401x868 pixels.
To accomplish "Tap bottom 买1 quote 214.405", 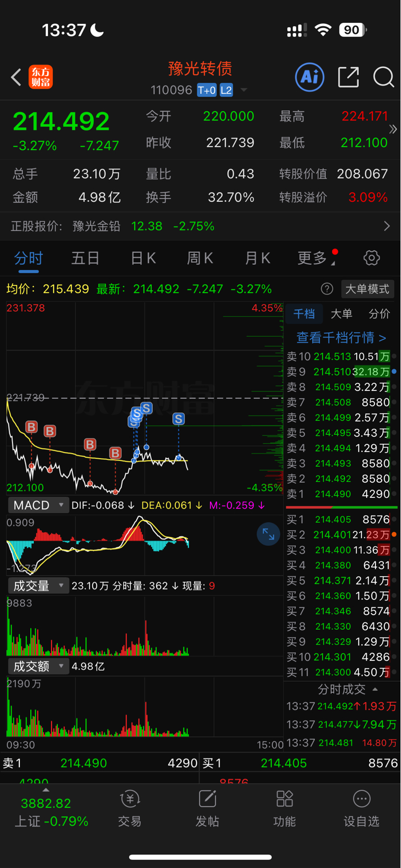I will click(284, 763).
